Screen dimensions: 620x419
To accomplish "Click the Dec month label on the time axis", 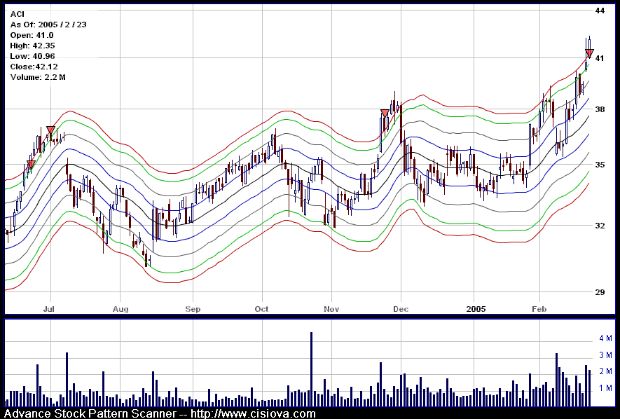I will click(401, 309).
